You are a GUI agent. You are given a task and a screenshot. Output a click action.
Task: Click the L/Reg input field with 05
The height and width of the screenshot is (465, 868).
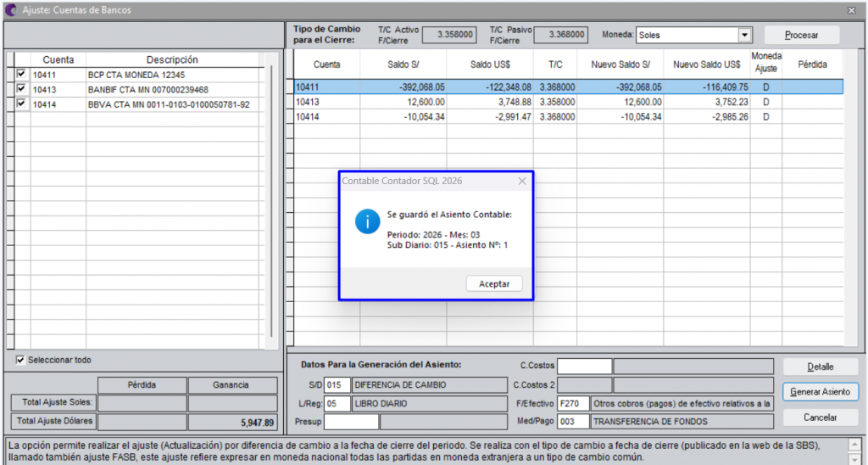(337, 404)
